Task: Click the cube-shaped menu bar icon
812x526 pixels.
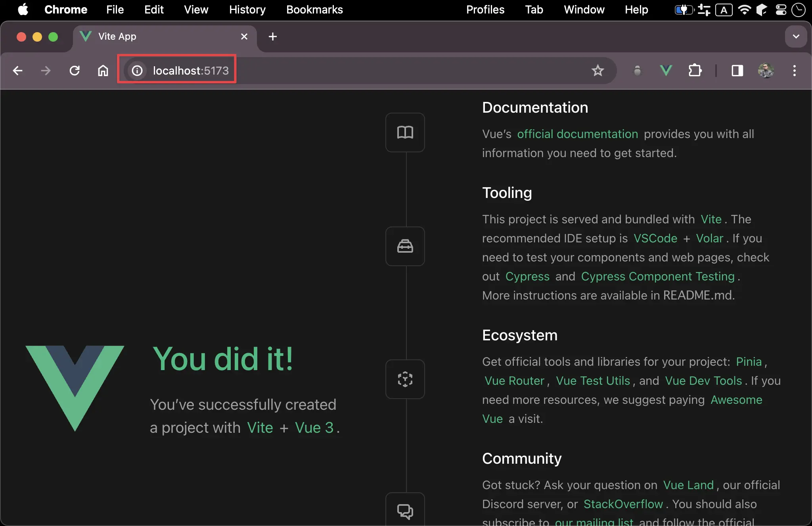Action: 762,10
